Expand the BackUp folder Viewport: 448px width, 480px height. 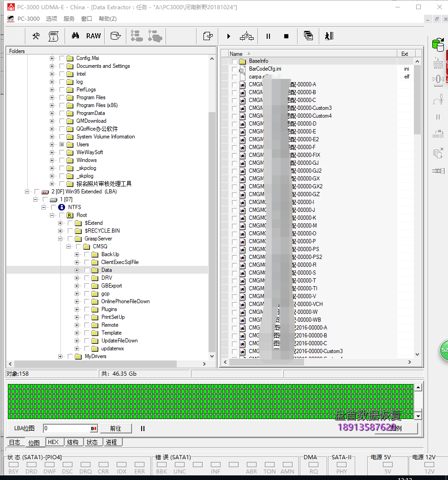[77, 254]
